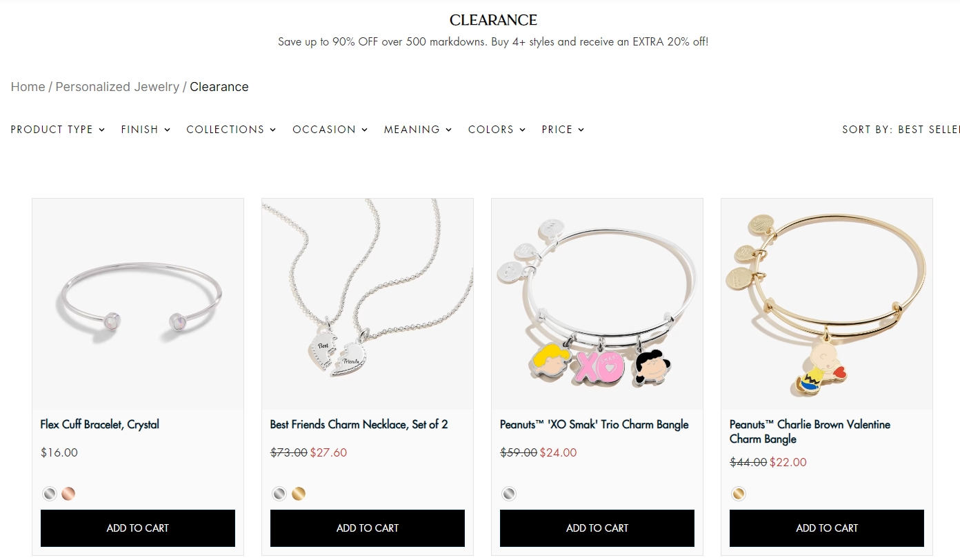
Task: Open Charlie Brown Valentine Charm Bangle title
Action: 810,432
